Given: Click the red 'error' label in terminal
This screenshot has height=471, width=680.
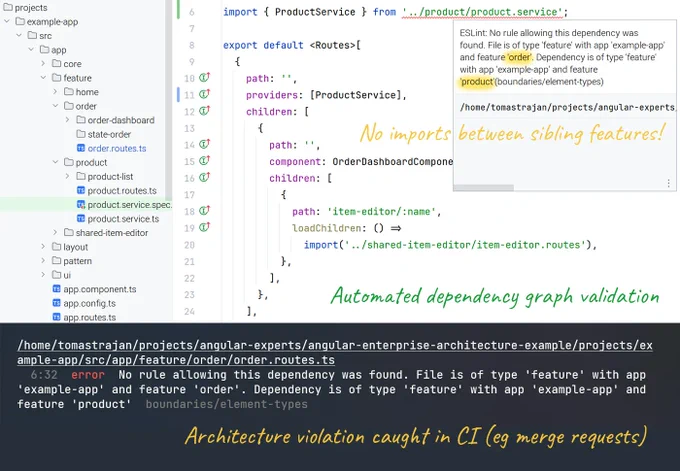Looking at the screenshot, I should [88, 375].
